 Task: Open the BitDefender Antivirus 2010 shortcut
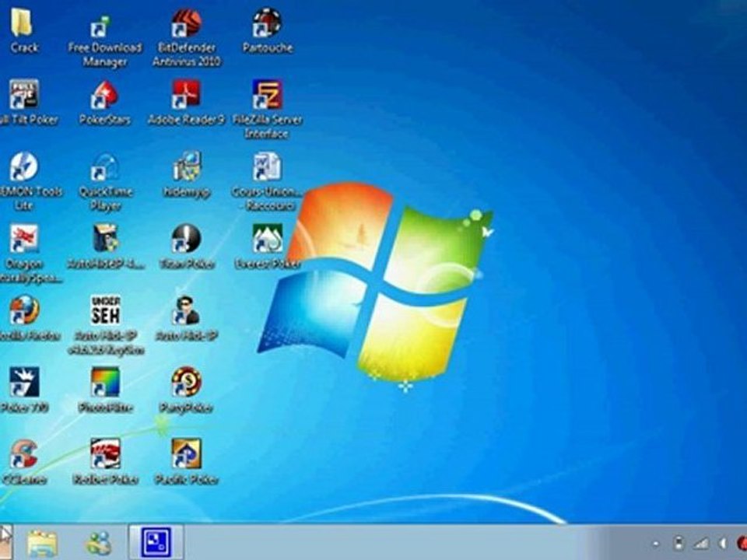coord(186,23)
